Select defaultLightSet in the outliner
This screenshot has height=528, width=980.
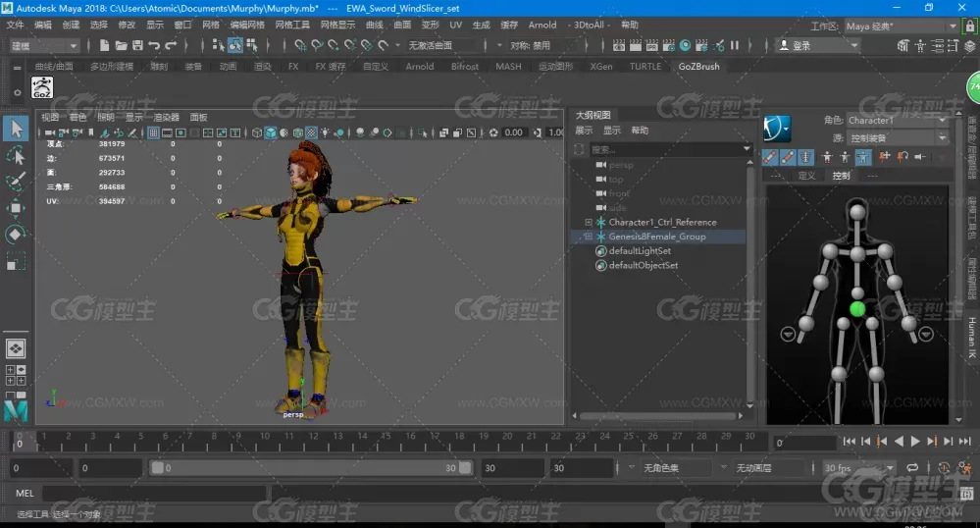640,251
